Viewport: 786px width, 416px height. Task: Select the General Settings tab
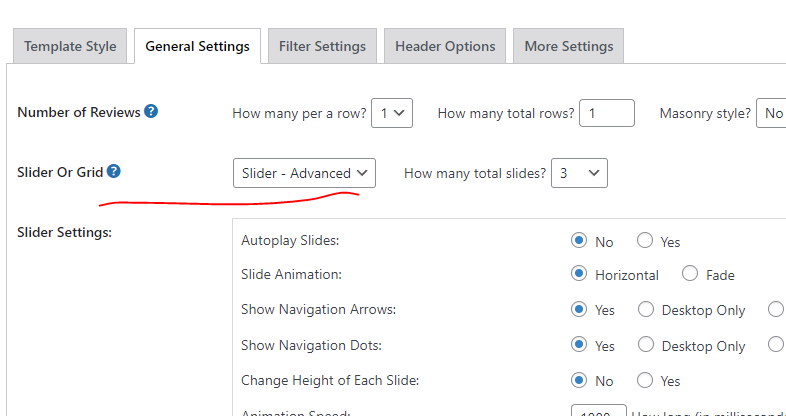tap(198, 47)
